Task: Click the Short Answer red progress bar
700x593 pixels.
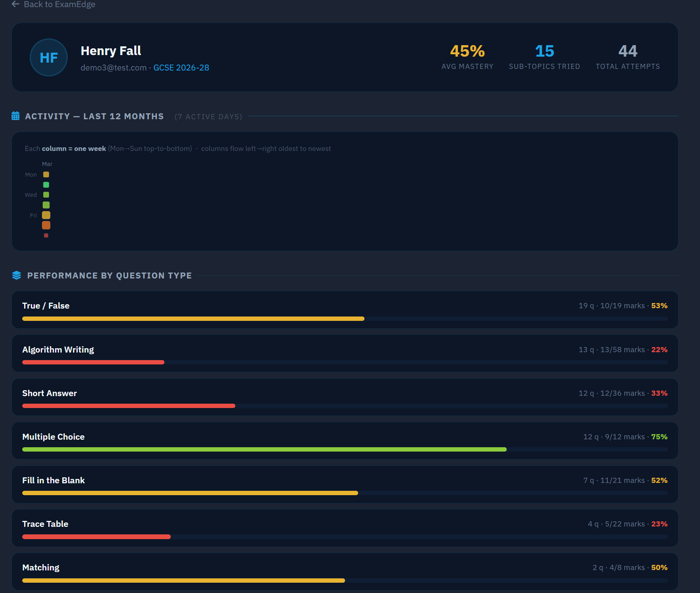Action: pyautogui.click(x=129, y=406)
